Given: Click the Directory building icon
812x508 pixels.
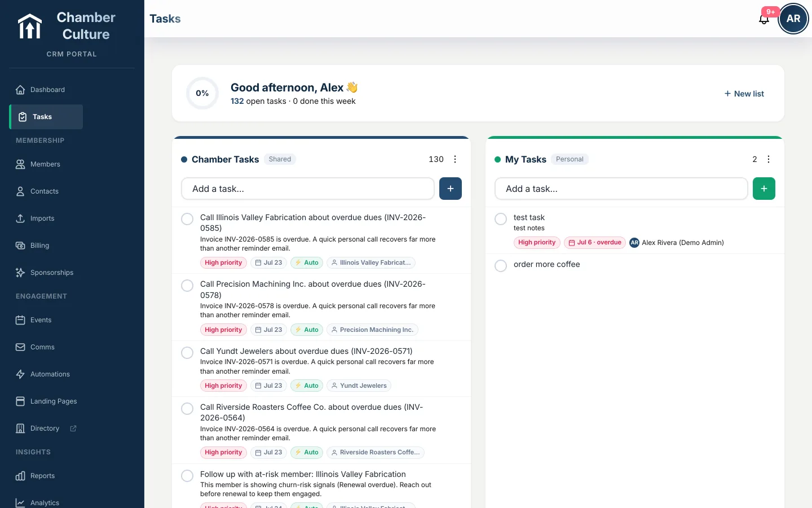Looking at the screenshot, I should tap(20, 428).
